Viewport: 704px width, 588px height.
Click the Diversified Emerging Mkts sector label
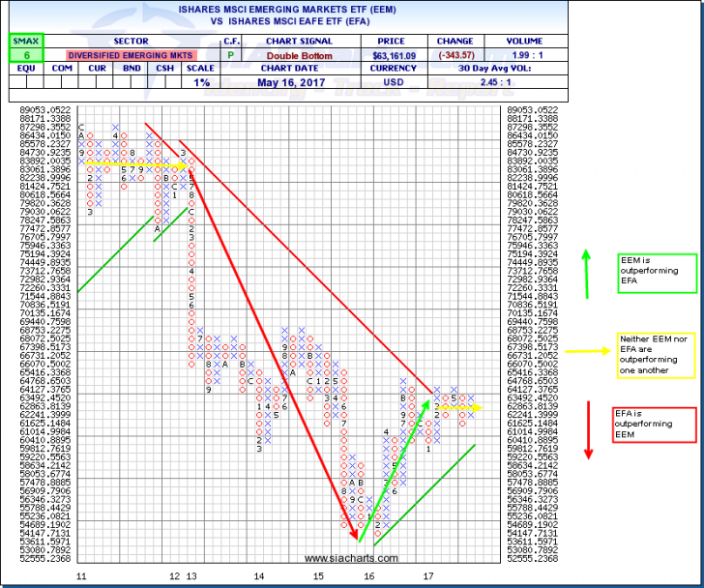(x=131, y=56)
